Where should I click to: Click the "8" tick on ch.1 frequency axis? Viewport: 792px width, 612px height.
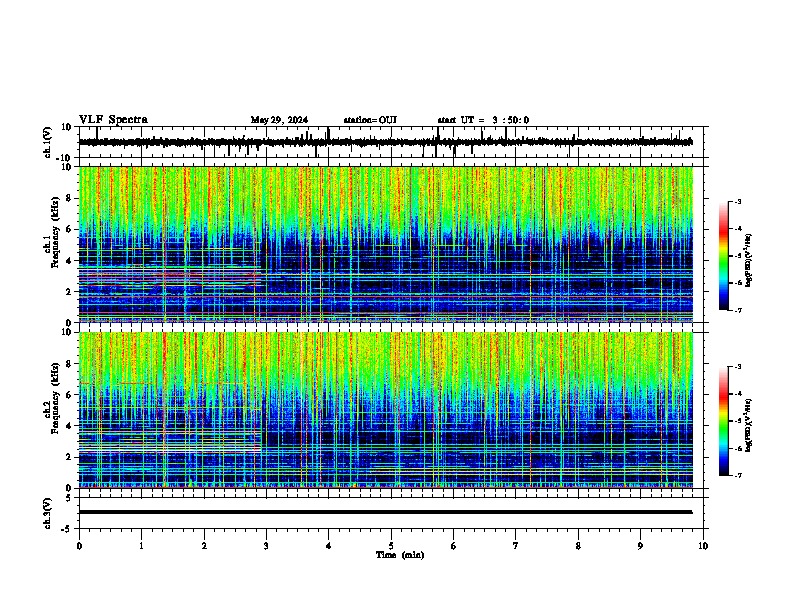point(70,198)
